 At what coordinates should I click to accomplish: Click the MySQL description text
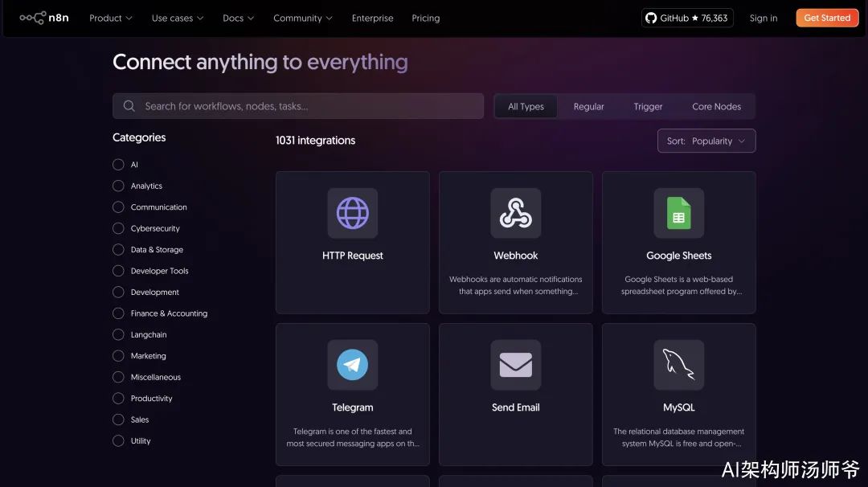coord(678,437)
